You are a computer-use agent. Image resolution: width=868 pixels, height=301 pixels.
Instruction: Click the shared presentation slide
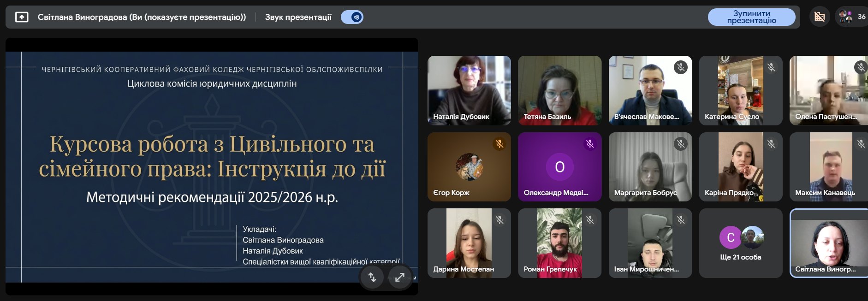click(x=212, y=166)
